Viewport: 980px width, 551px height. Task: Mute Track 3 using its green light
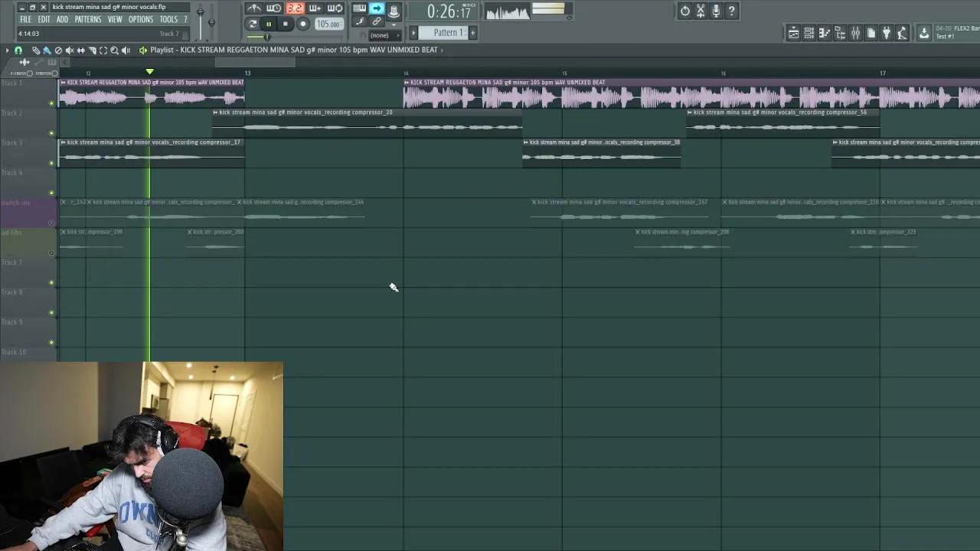[52, 162]
